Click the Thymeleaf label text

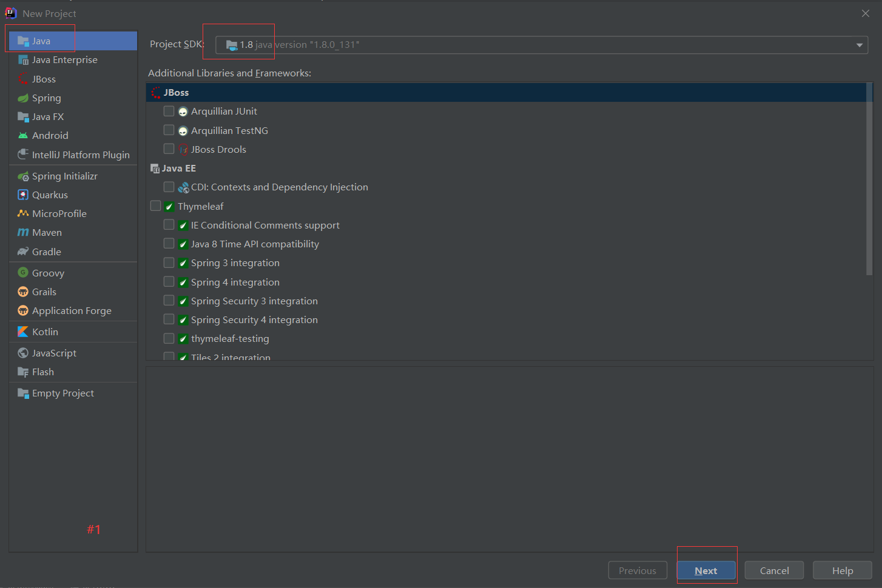201,206
